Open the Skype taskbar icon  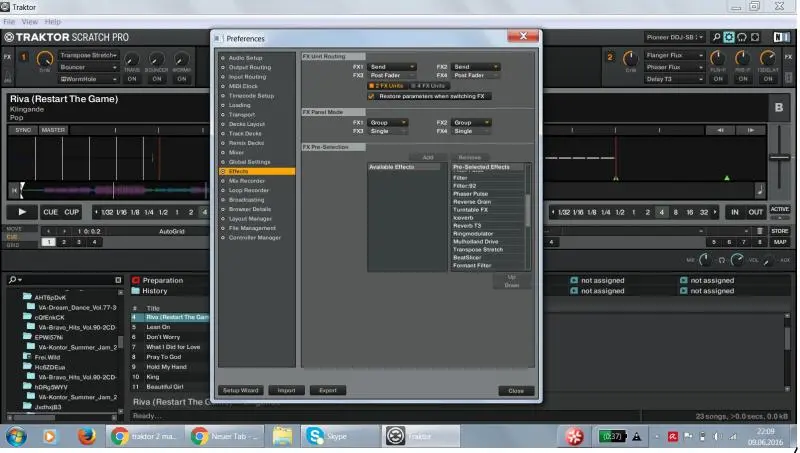[314, 436]
